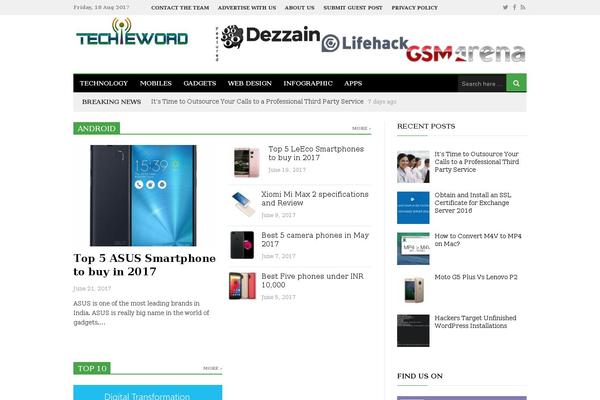This screenshot has height=400, width=600.
Task: Read Xiomi Mi Max 2 review
Action: tap(315, 198)
